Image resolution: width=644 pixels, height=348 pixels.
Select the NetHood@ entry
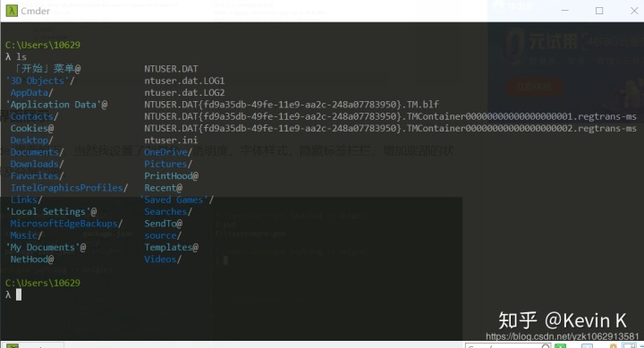point(32,259)
